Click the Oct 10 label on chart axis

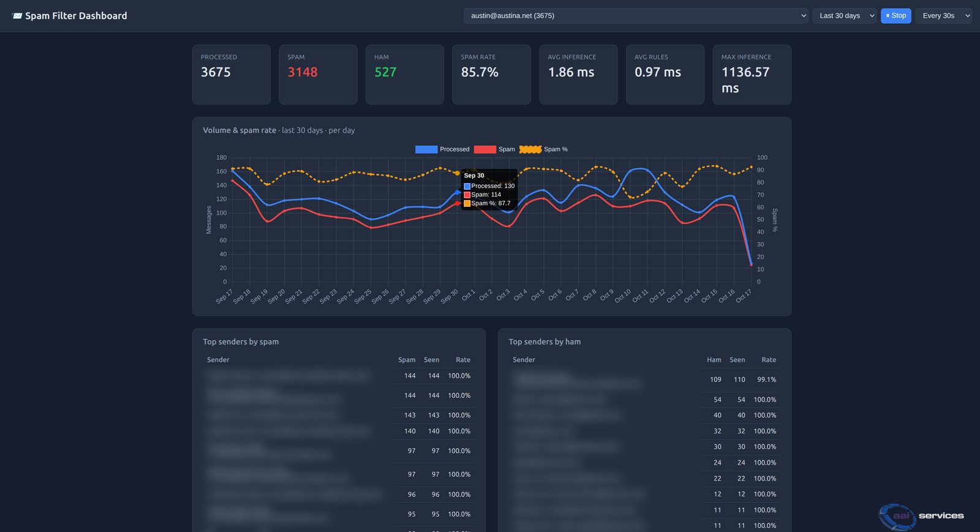coord(623,296)
